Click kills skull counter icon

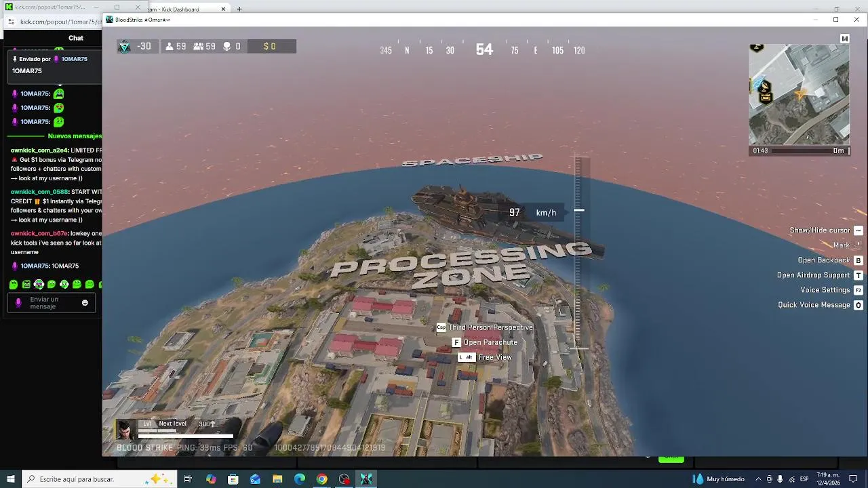[x=227, y=47]
